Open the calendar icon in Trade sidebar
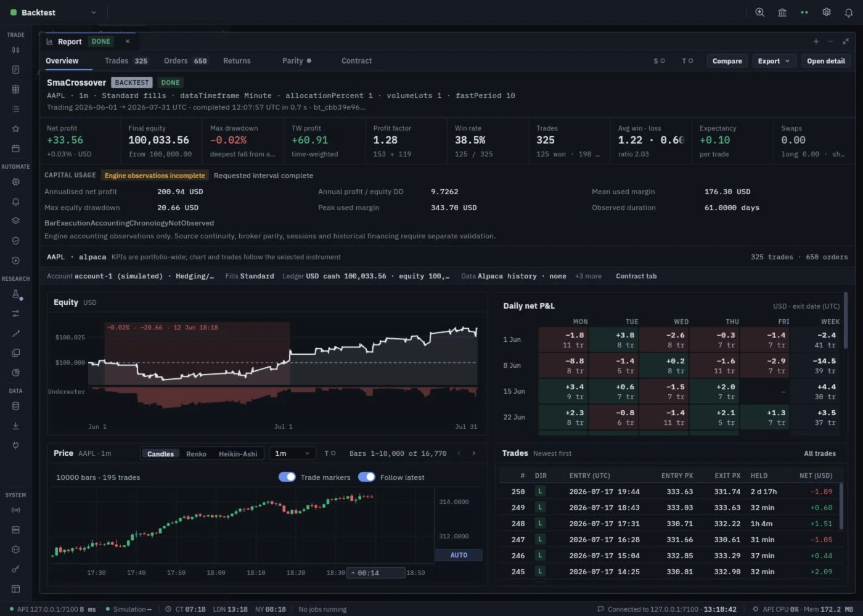 click(15, 148)
